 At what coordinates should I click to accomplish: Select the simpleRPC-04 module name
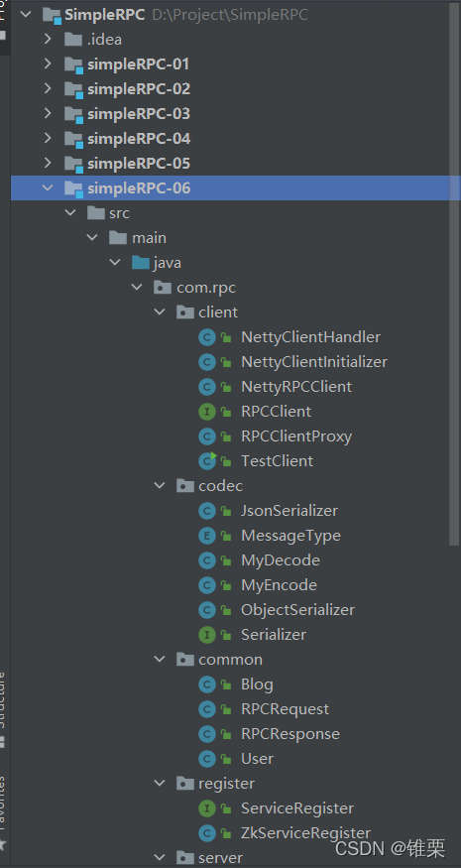tap(139, 139)
